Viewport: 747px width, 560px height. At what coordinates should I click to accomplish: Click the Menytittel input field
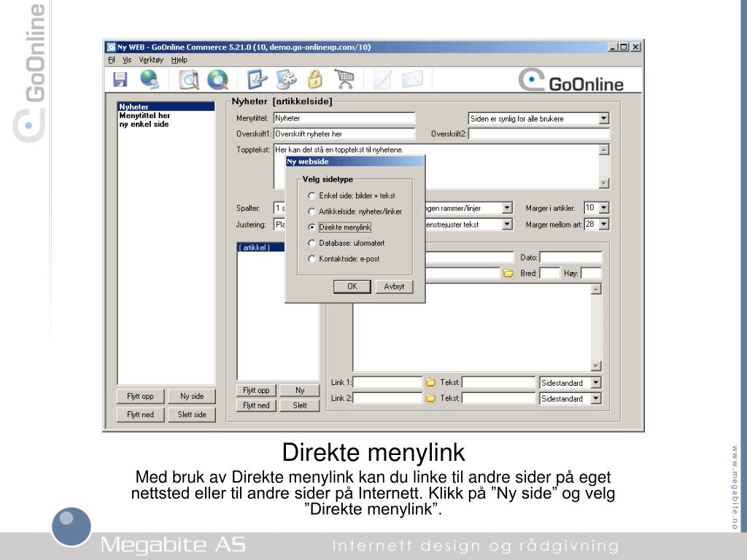[x=344, y=118]
